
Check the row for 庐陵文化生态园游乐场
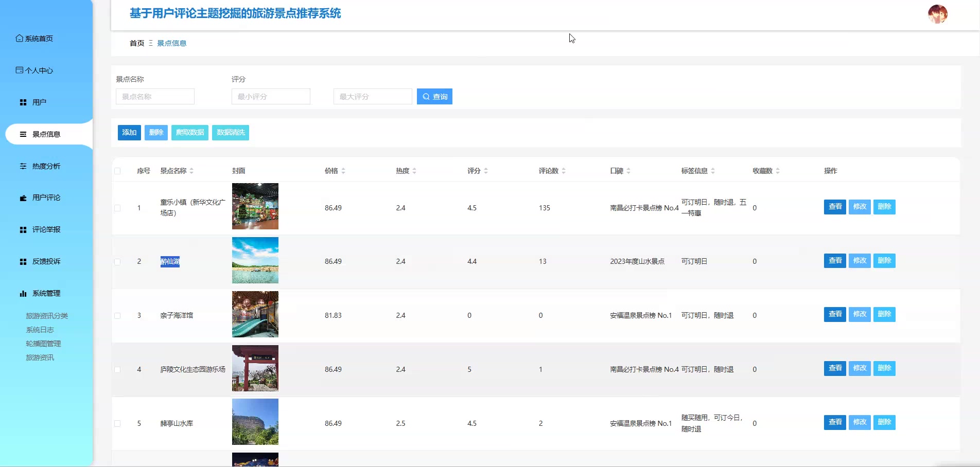point(117,369)
